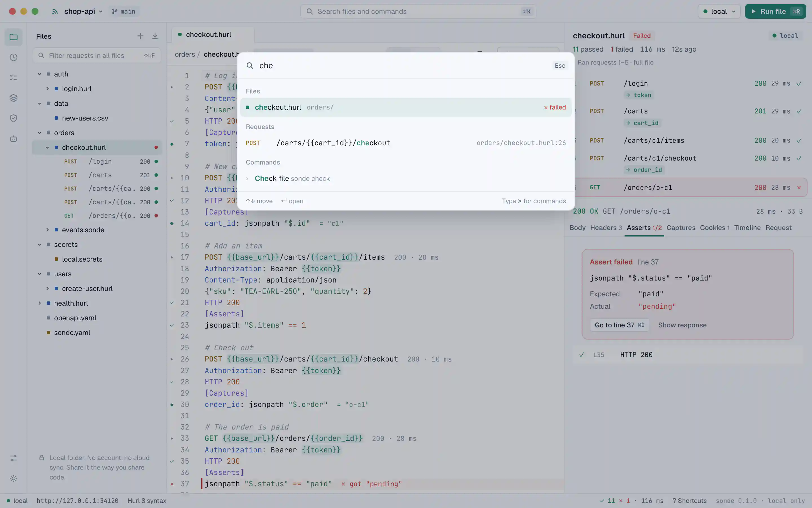Open the main branch selector

click(x=124, y=11)
